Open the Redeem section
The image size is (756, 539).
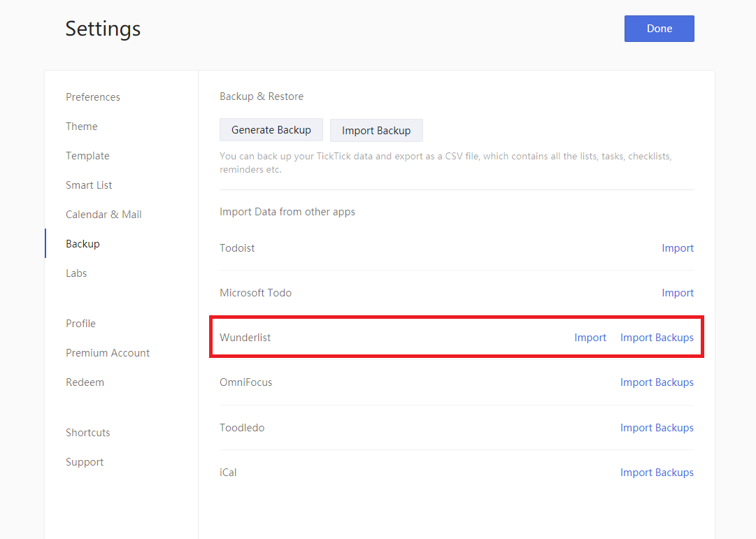point(85,382)
